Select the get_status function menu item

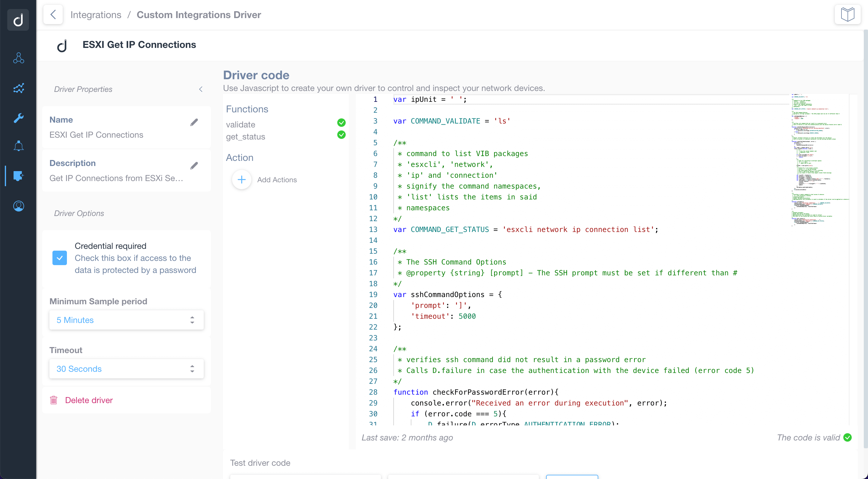click(x=245, y=136)
